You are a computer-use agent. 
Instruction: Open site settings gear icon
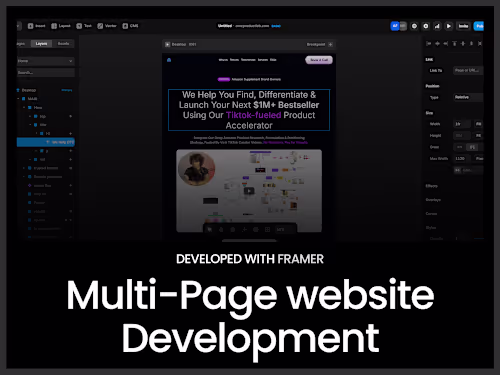(x=426, y=26)
